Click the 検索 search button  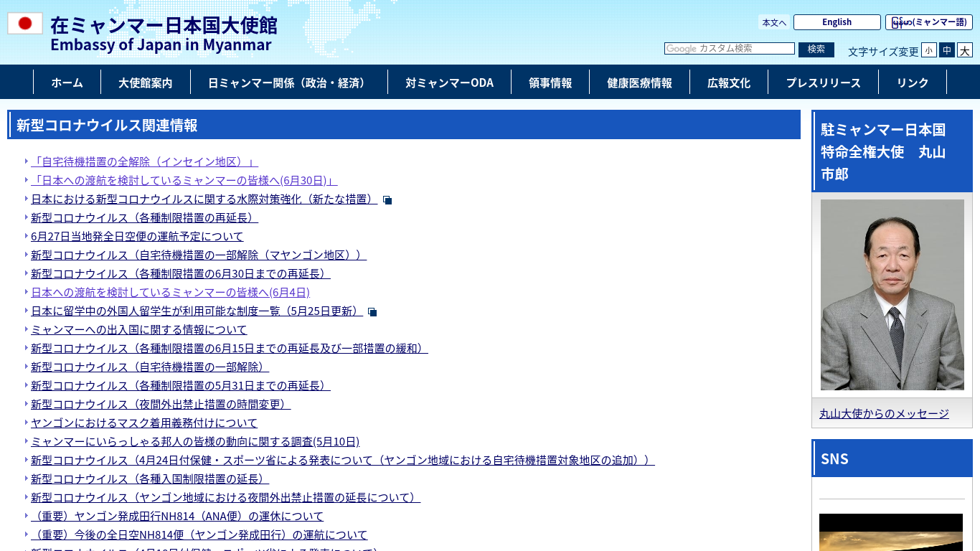click(x=816, y=50)
